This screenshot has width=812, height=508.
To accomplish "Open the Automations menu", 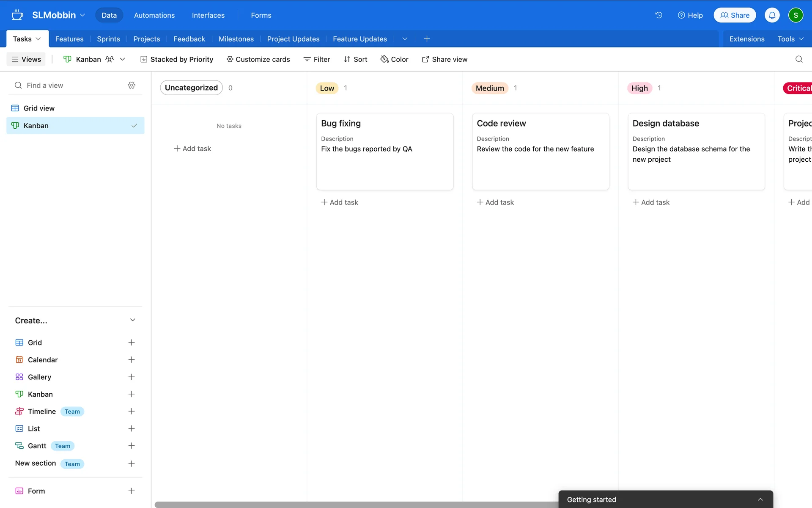I will pos(154,15).
